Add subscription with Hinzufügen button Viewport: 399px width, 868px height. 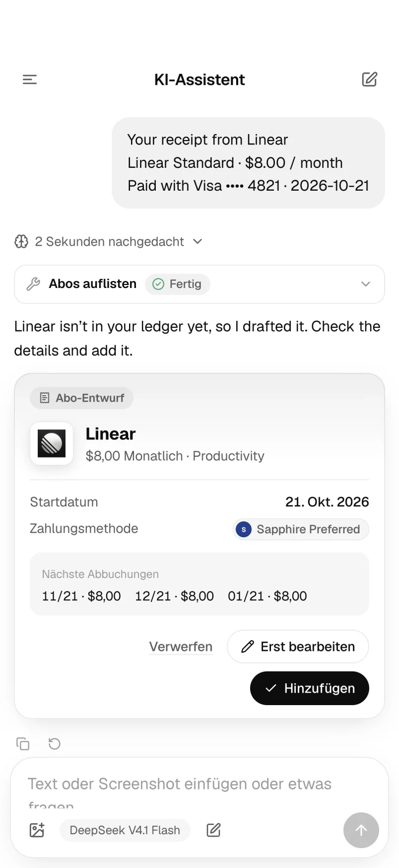click(x=310, y=688)
